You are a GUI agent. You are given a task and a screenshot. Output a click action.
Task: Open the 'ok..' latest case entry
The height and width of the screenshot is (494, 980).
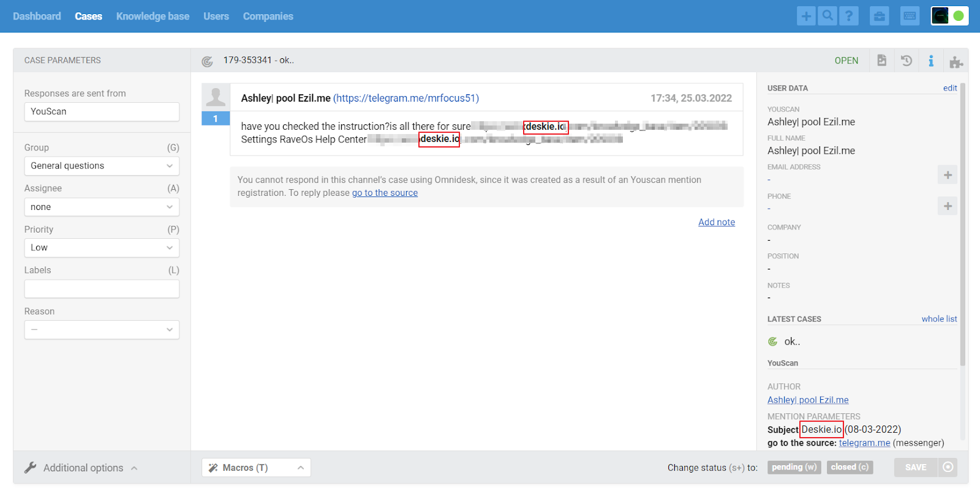(x=792, y=342)
